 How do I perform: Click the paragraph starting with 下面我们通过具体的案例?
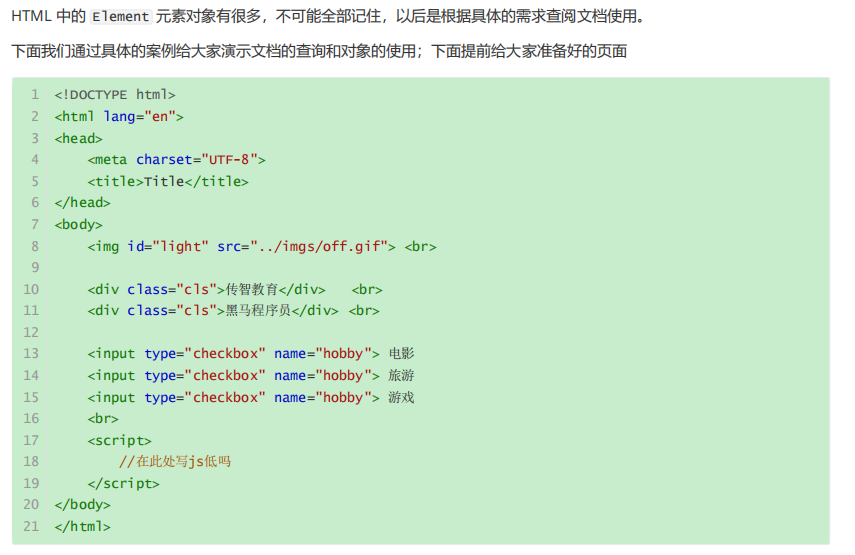coord(319,51)
